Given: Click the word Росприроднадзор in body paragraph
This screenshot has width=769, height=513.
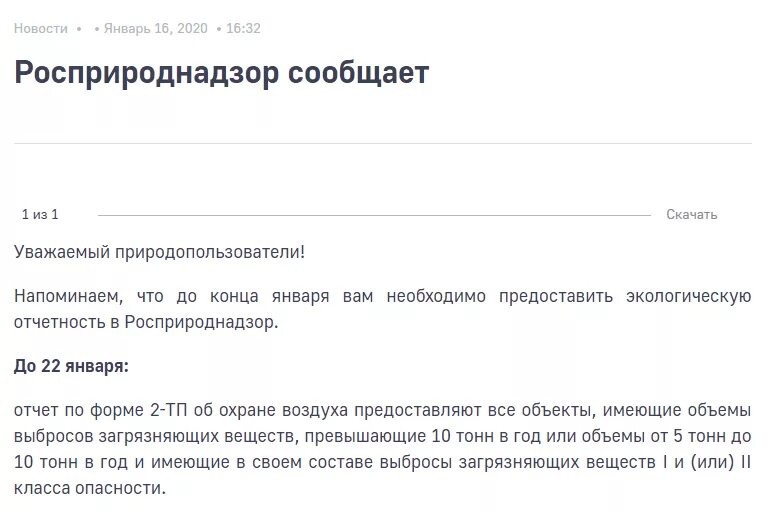Looking at the screenshot, I should (x=201, y=322).
